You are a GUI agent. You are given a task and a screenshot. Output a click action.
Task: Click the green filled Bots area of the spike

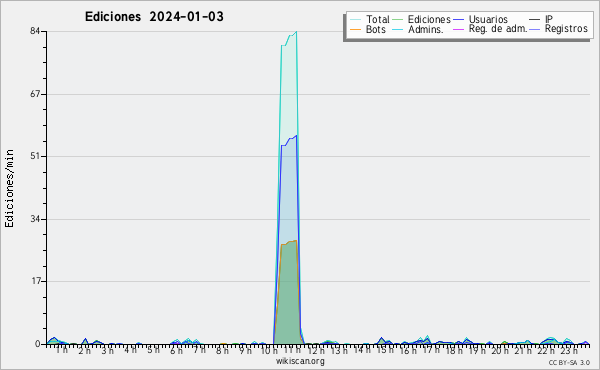coord(289,295)
